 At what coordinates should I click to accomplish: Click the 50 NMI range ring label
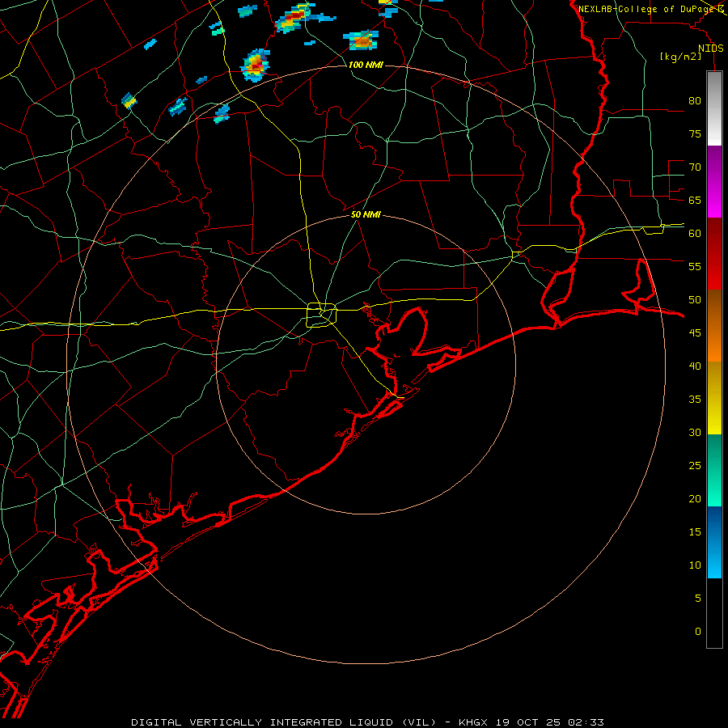[x=366, y=214]
